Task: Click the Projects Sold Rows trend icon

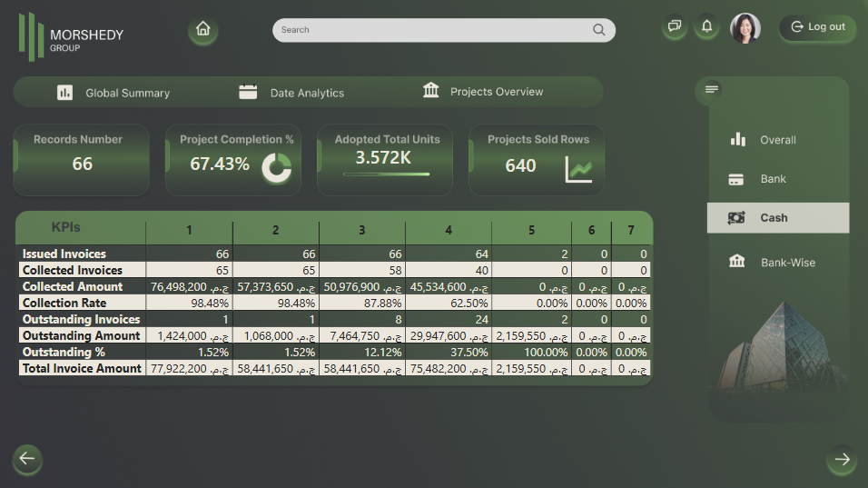Action: (578, 169)
